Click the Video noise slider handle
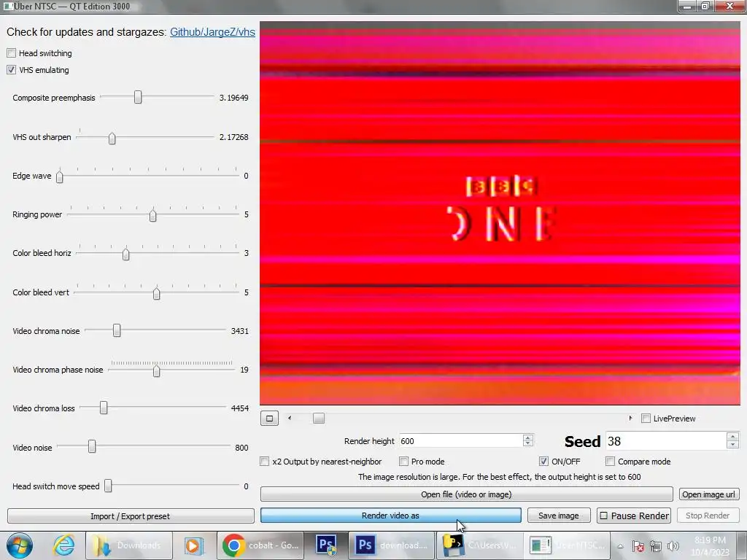 tap(92, 447)
